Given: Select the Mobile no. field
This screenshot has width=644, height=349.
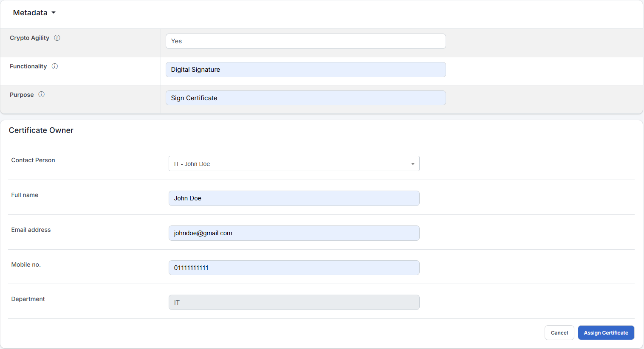Looking at the screenshot, I should click(294, 267).
